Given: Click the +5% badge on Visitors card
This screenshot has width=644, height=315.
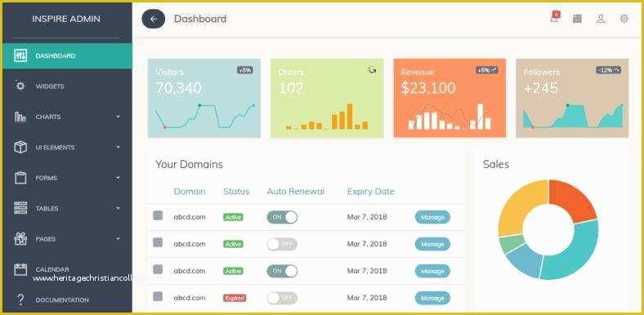Looking at the screenshot, I should 245,70.
